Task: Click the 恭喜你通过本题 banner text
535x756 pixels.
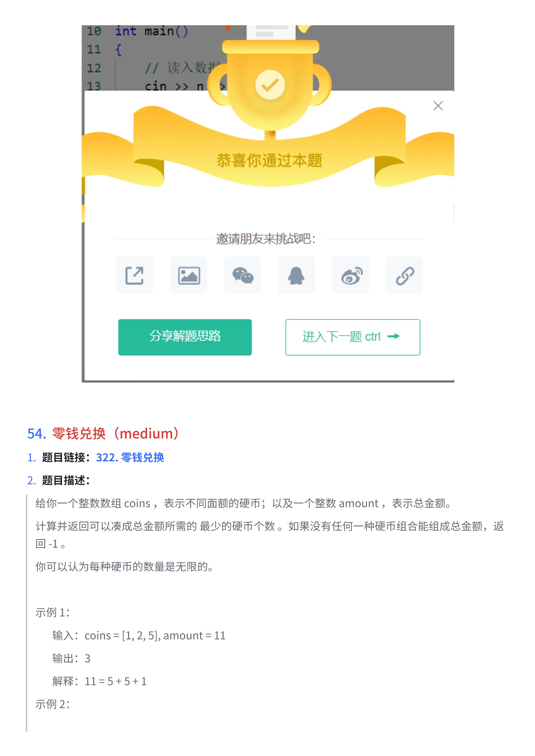Action: pyautogui.click(x=269, y=161)
